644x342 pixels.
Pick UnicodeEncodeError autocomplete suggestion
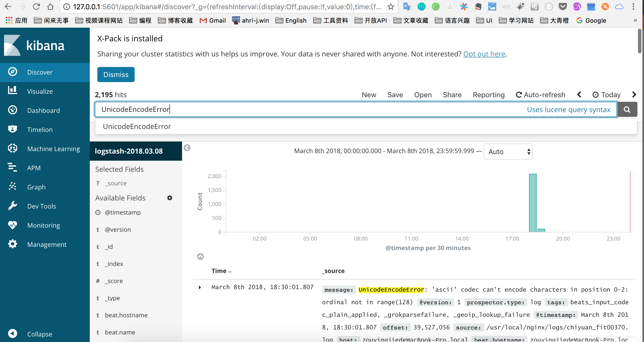tap(366, 126)
